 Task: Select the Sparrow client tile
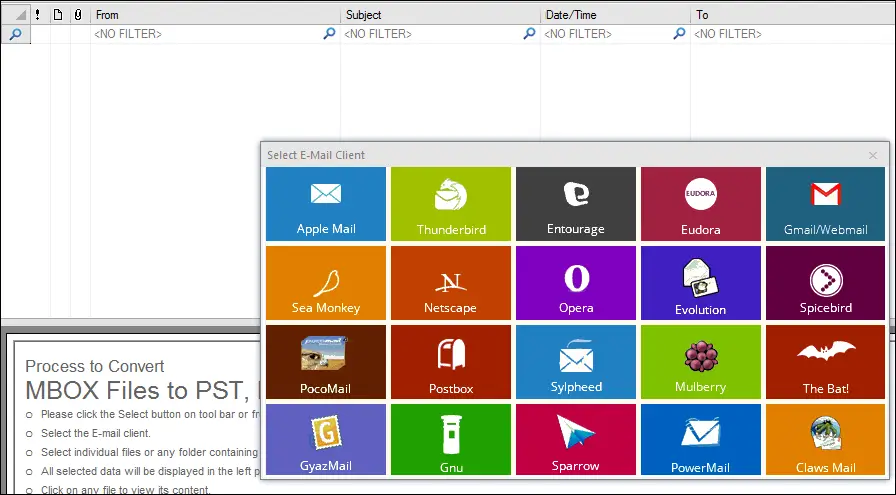575,440
